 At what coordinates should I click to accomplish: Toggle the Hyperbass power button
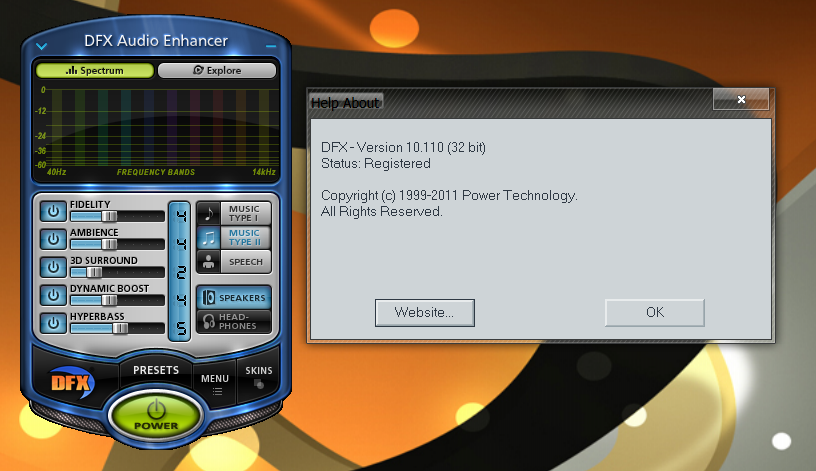pos(53,323)
